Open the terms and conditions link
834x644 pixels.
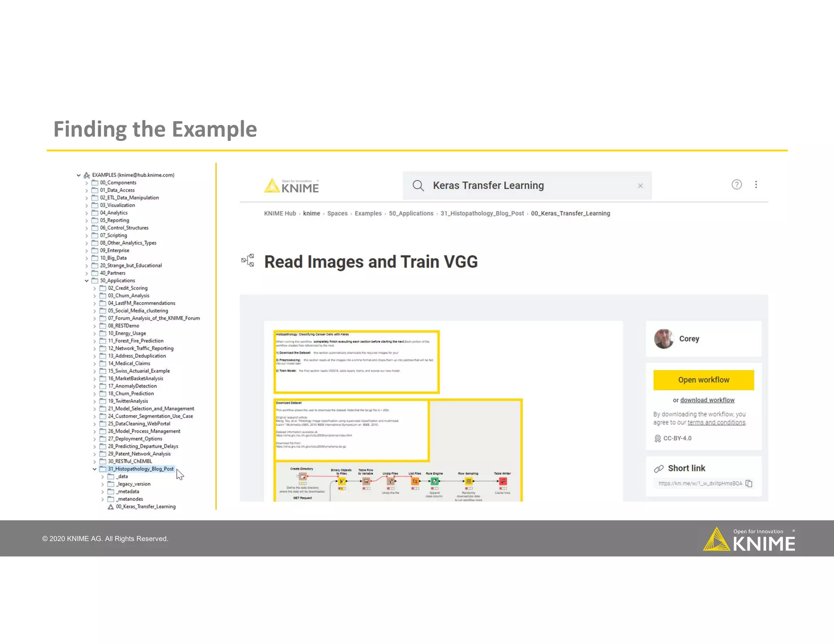(716, 423)
